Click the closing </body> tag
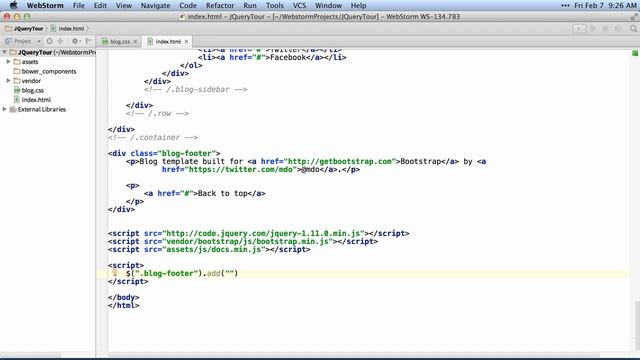 [124, 297]
